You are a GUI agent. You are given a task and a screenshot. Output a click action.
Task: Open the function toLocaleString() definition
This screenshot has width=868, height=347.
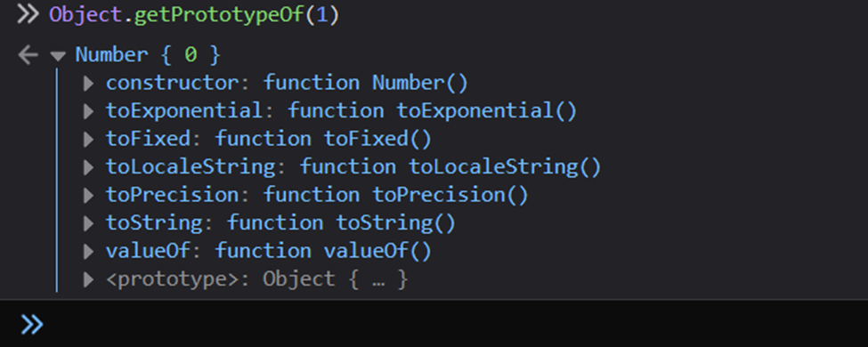pos(450,167)
